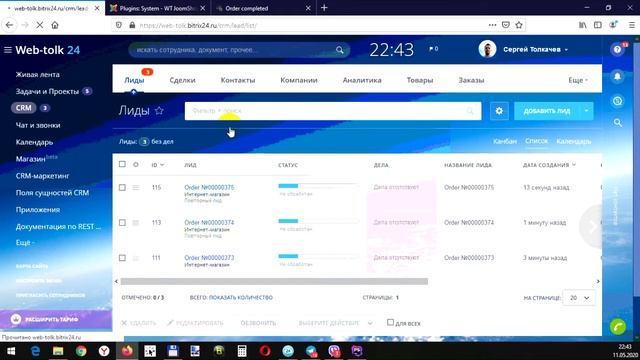Switch to the Сделки tab

tap(182, 80)
